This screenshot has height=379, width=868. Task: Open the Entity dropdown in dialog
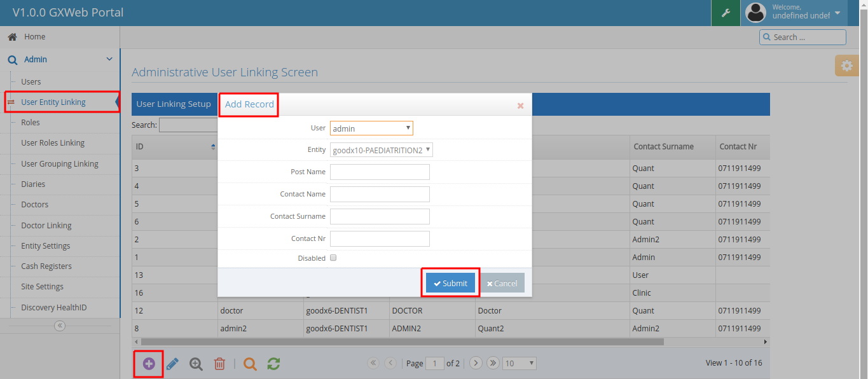(x=382, y=150)
